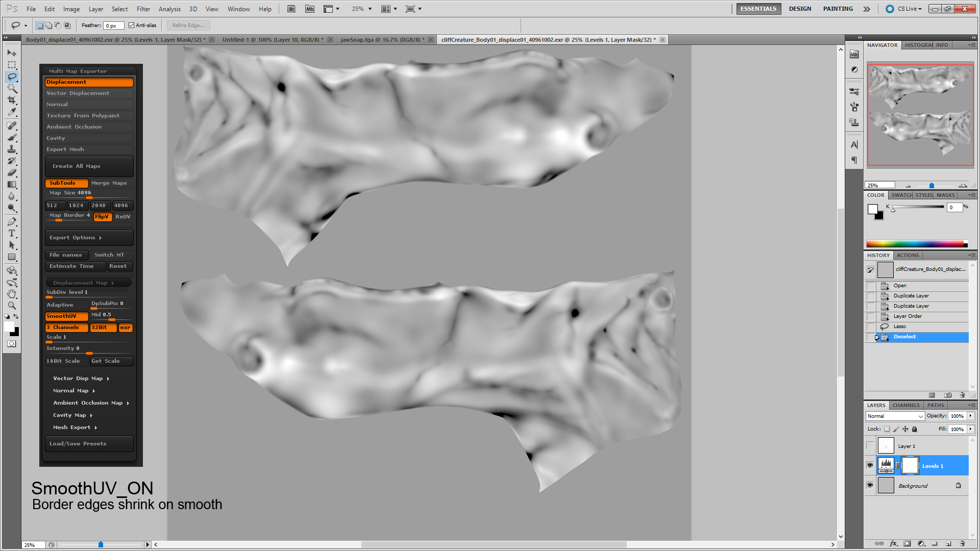Click the Refine Edge button
Image resolution: width=980 pixels, height=551 pixels.
coord(188,25)
